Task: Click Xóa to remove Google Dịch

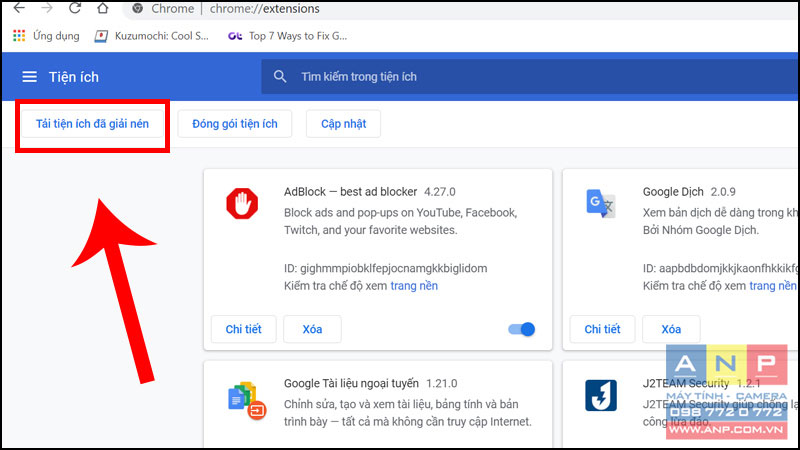Action: click(x=671, y=329)
